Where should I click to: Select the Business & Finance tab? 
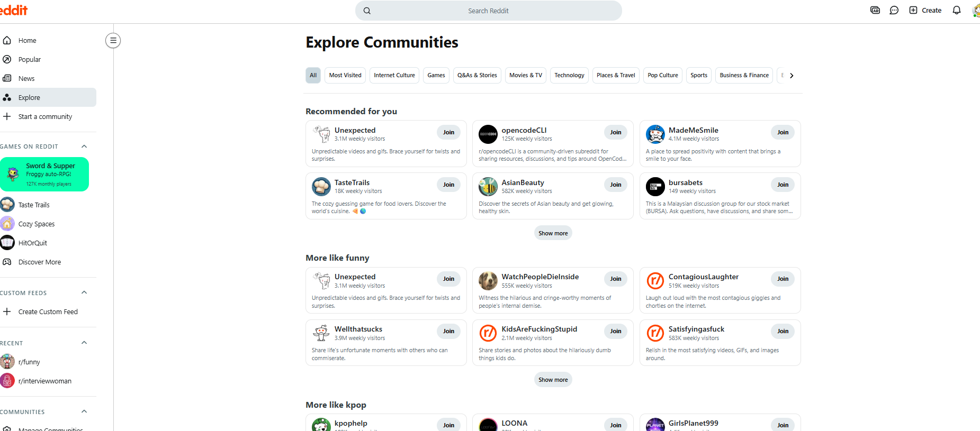(744, 75)
